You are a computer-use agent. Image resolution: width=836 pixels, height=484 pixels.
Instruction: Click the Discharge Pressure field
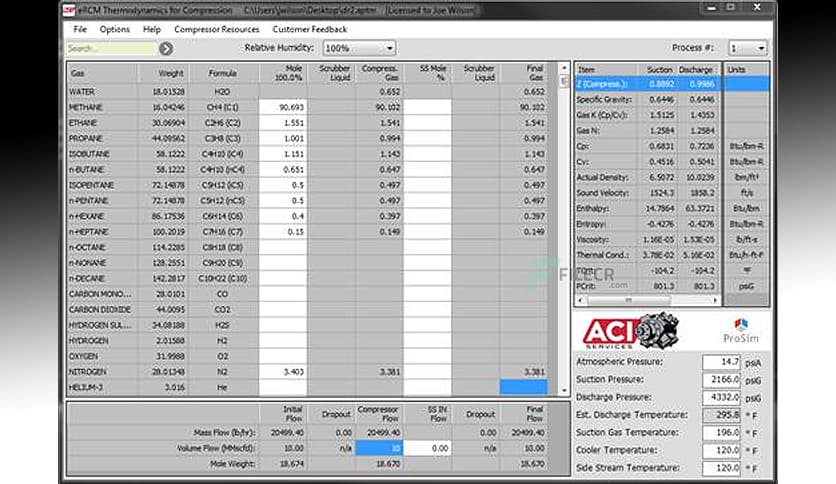tap(721, 398)
